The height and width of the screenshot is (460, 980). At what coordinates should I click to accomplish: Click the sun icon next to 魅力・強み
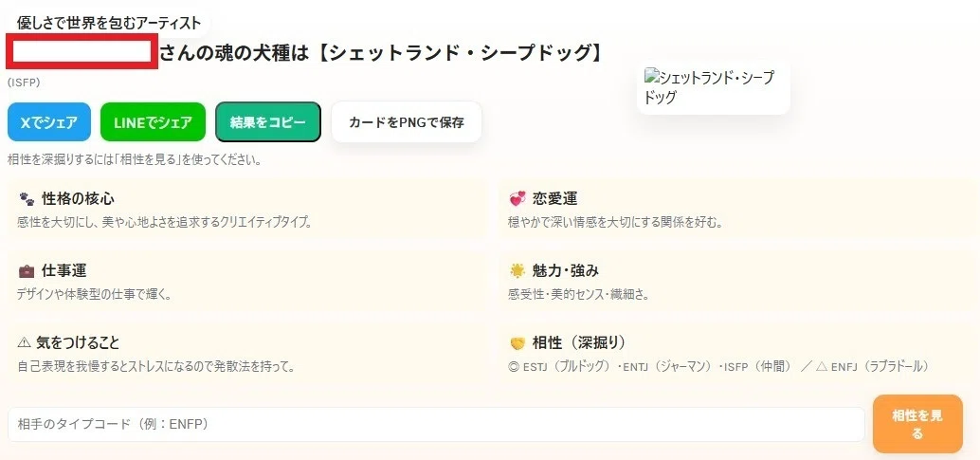517,270
